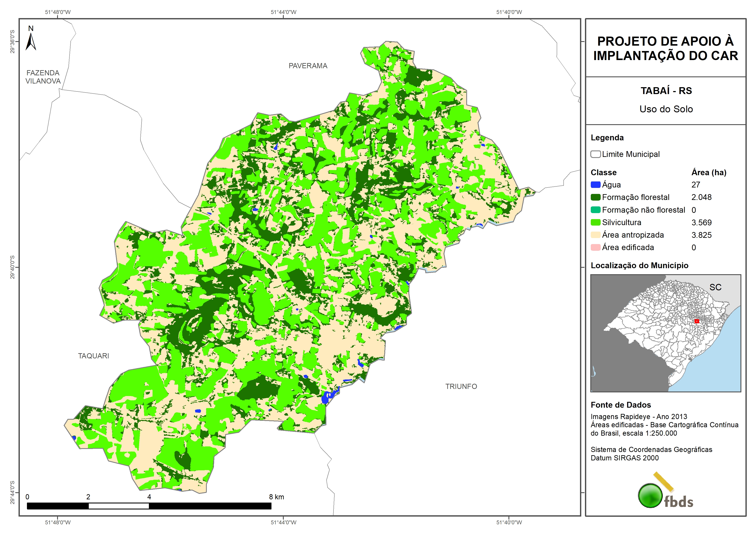Click the FAZENDA VILANOVA label
The width and height of the screenshot is (756, 534).
pyautogui.click(x=43, y=77)
